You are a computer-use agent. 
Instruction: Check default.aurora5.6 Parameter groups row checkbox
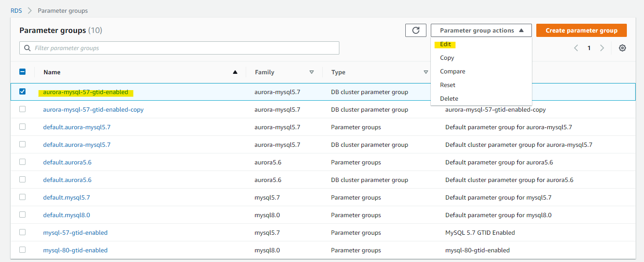point(22,162)
